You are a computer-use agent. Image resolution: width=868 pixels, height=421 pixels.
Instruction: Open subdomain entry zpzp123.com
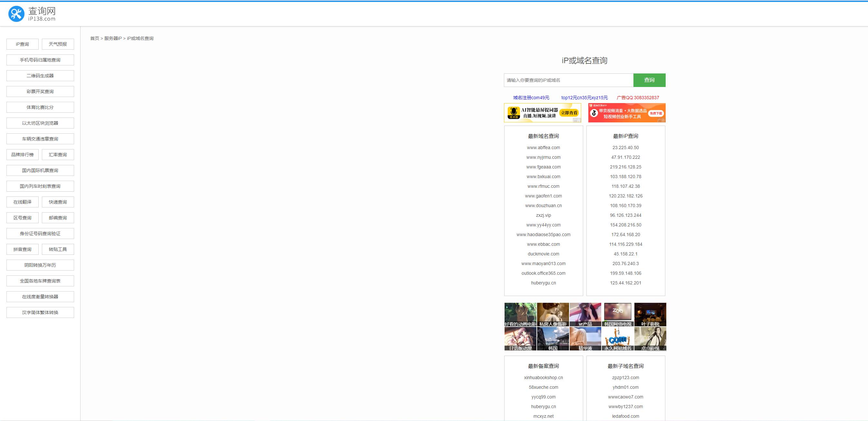point(626,378)
